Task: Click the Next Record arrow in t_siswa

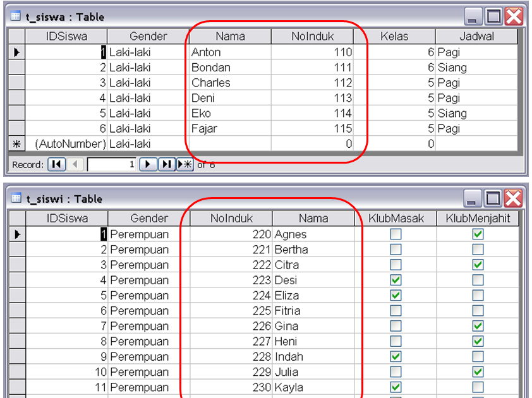Action: click(148, 164)
